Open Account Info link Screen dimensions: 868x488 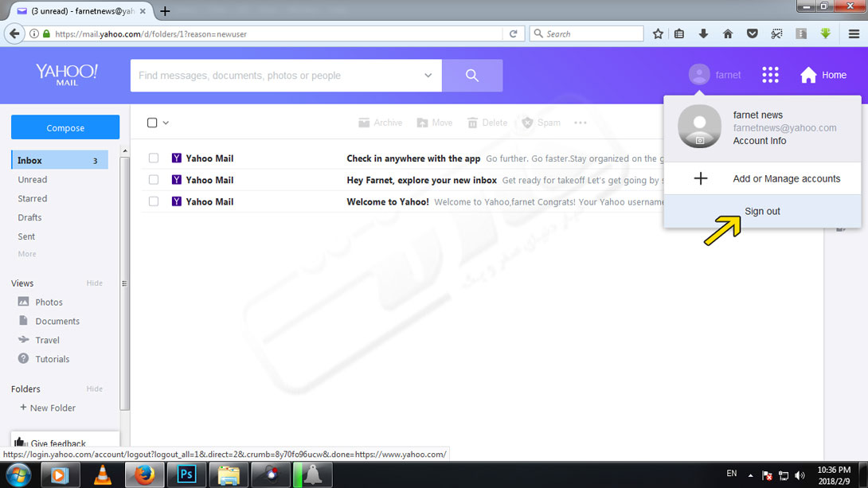tap(760, 141)
